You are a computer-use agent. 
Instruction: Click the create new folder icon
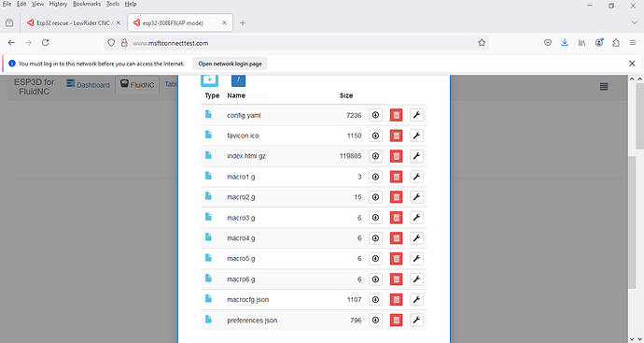point(209,79)
